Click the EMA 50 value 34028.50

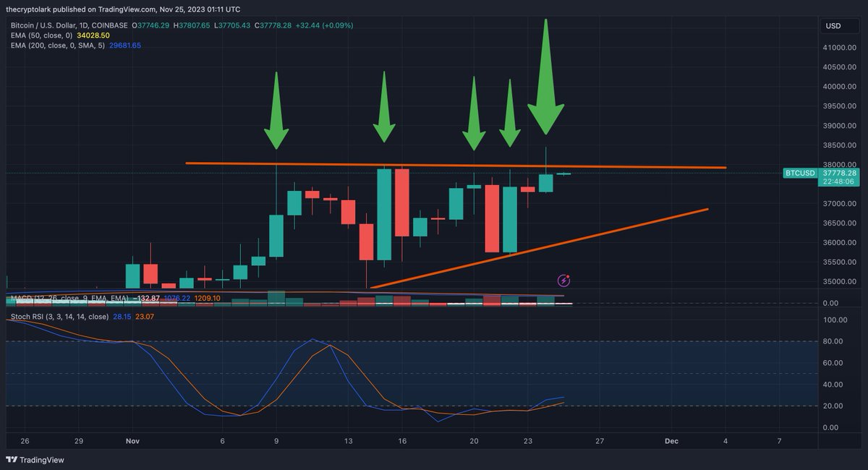click(95, 35)
